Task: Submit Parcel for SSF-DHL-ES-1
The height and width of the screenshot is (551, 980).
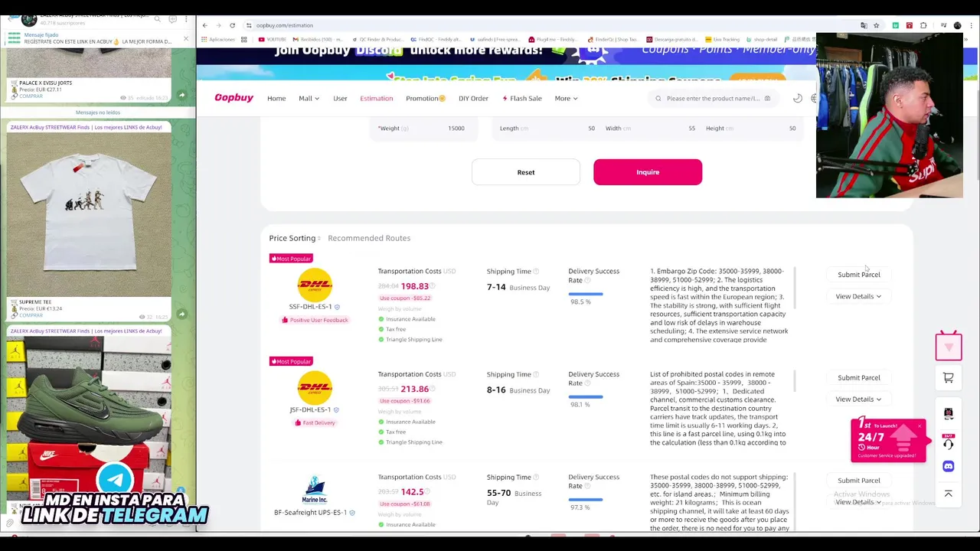Action: click(858, 274)
